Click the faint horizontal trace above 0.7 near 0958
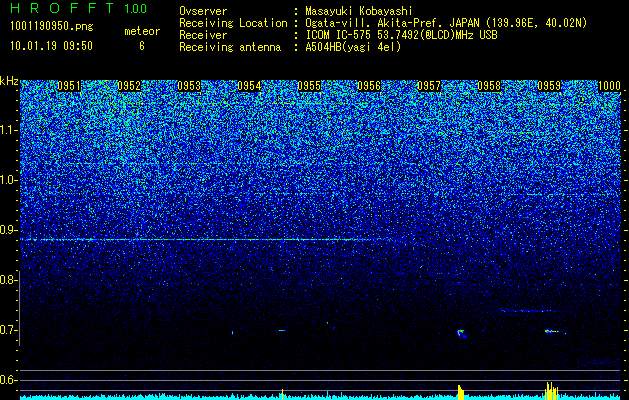Screen dimensions: 629x400 (x=529, y=311)
